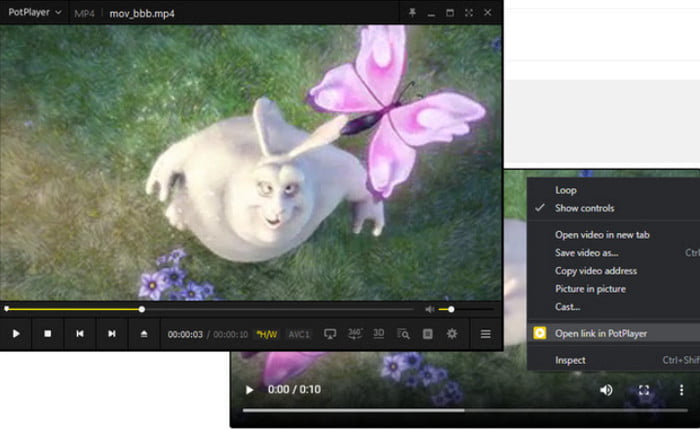Open the video zoom search icon
Image resolution: width=700 pixels, height=429 pixels.
point(403,334)
